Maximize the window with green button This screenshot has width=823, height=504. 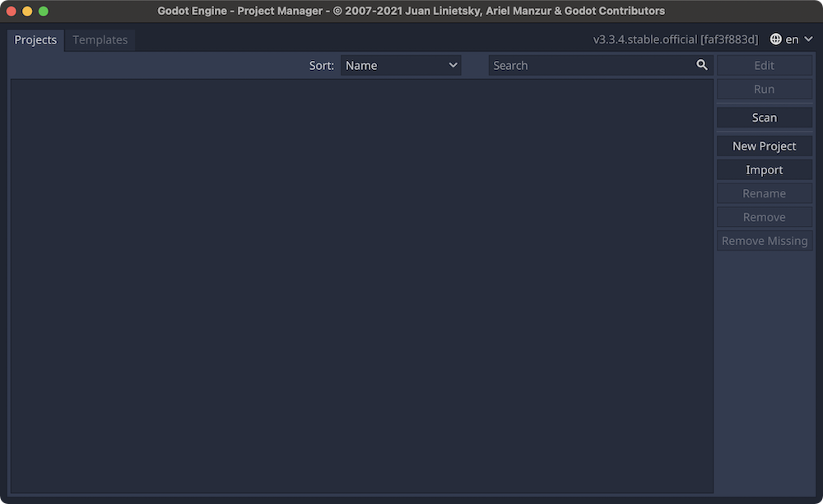[44, 11]
